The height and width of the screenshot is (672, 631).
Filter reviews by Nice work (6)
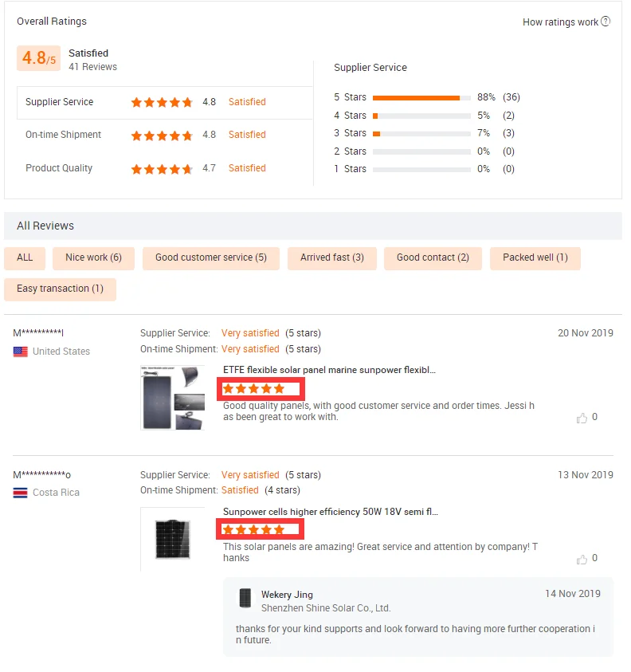click(x=93, y=258)
